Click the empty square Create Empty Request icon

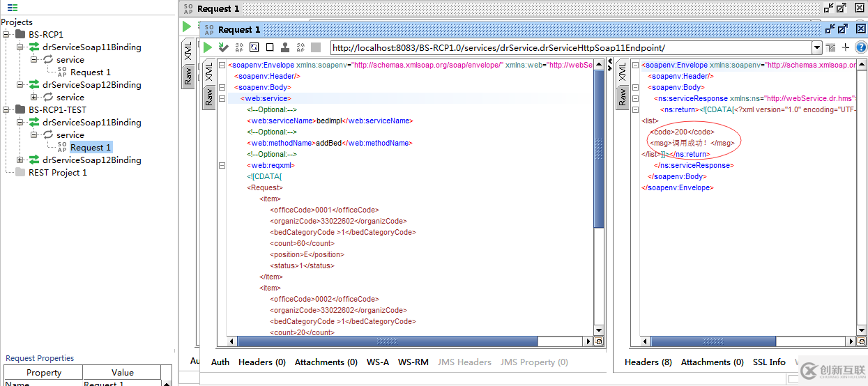tap(269, 47)
